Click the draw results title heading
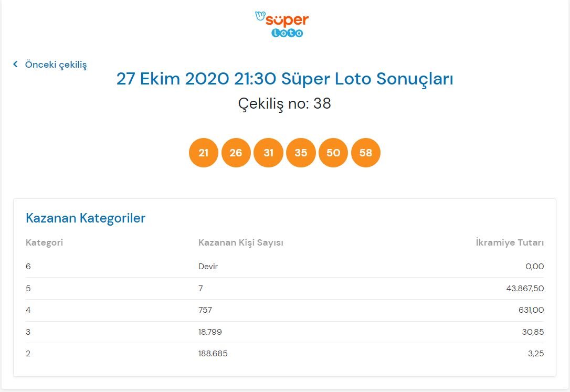Viewport: 570px width, 392px height. coord(284,79)
